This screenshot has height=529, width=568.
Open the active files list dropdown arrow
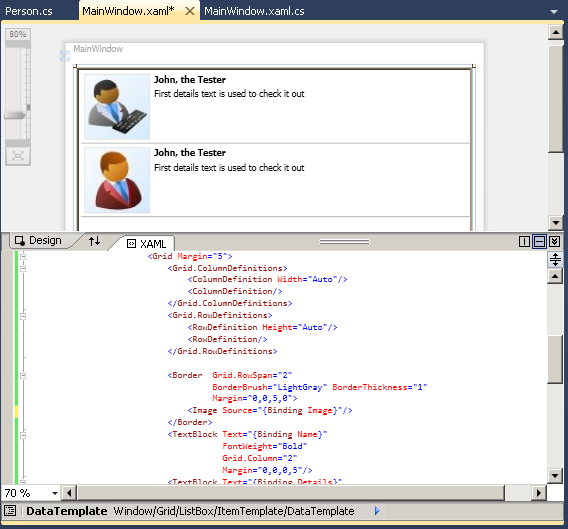click(x=554, y=12)
